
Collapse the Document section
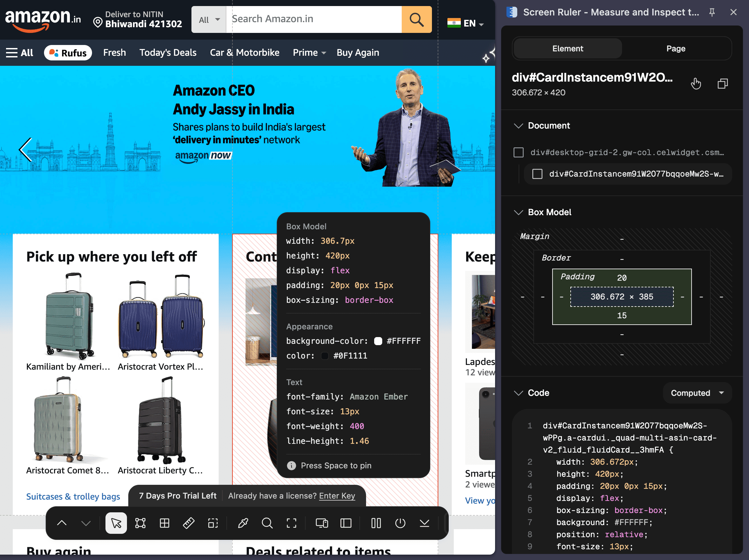pos(518,126)
